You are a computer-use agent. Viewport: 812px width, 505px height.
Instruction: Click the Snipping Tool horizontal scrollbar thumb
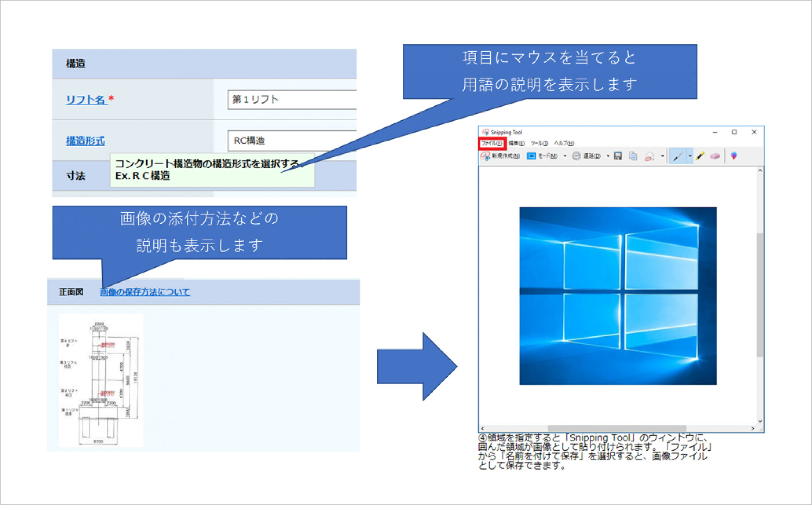[617, 428]
